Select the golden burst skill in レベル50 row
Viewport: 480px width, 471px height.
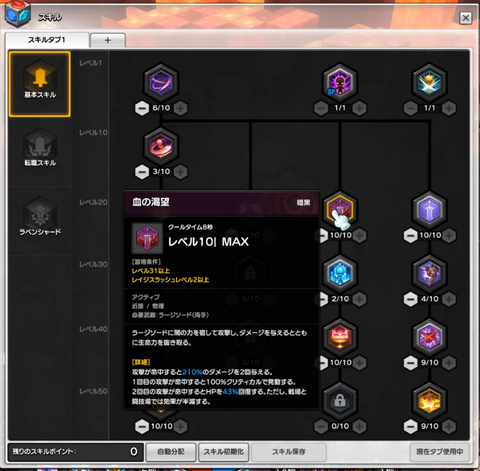tap(429, 400)
